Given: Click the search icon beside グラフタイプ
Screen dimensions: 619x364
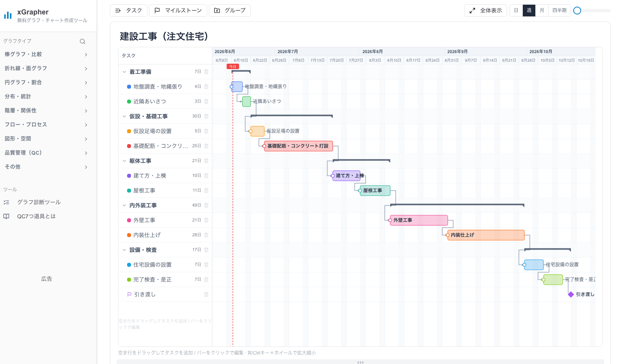Looking at the screenshot, I should click(x=83, y=41).
